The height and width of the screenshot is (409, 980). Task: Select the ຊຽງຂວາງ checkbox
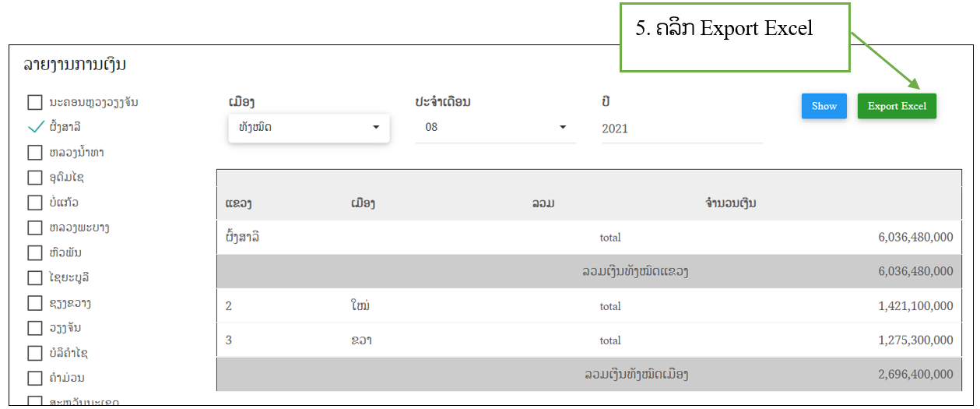[x=35, y=302]
